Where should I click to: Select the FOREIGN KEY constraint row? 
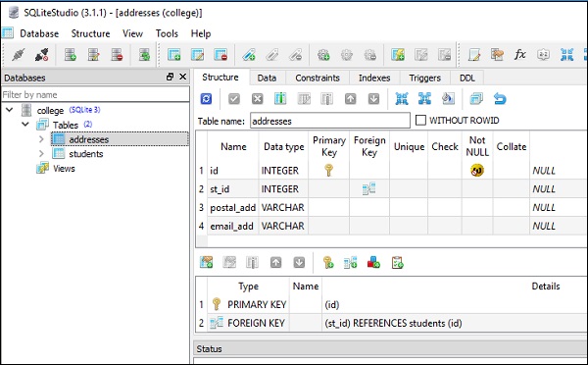[x=391, y=323]
